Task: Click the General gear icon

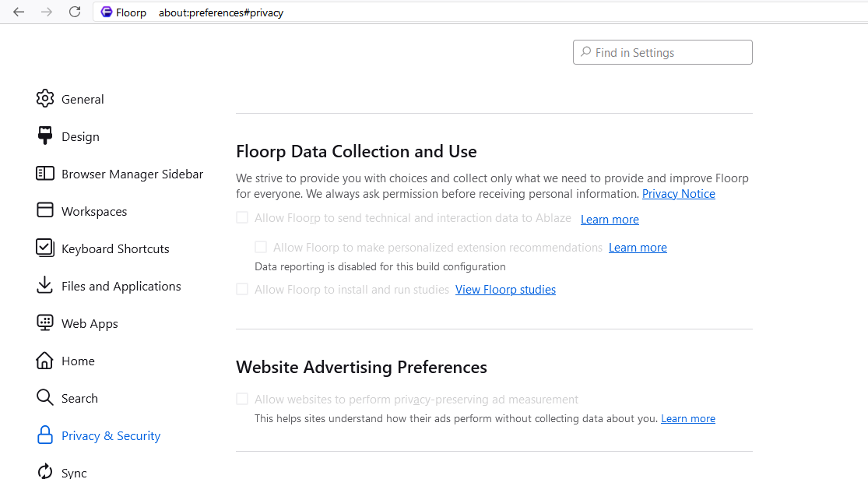Action: 45,99
